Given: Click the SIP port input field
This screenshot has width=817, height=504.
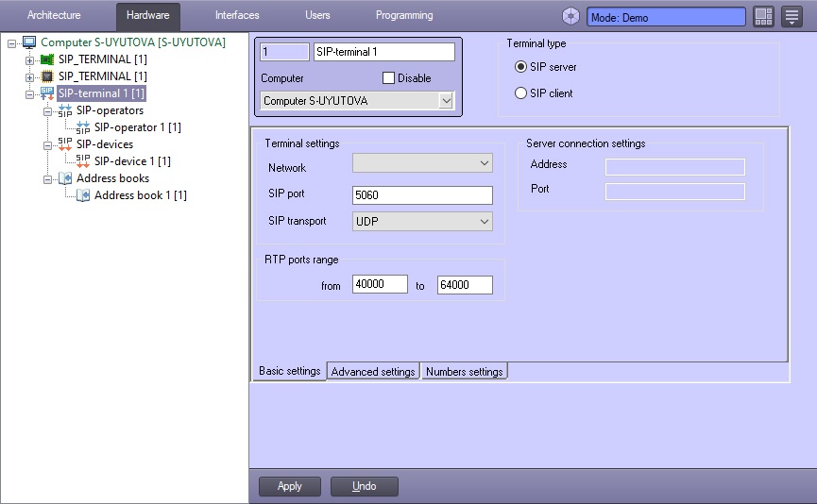Looking at the screenshot, I should [x=422, y=195].
